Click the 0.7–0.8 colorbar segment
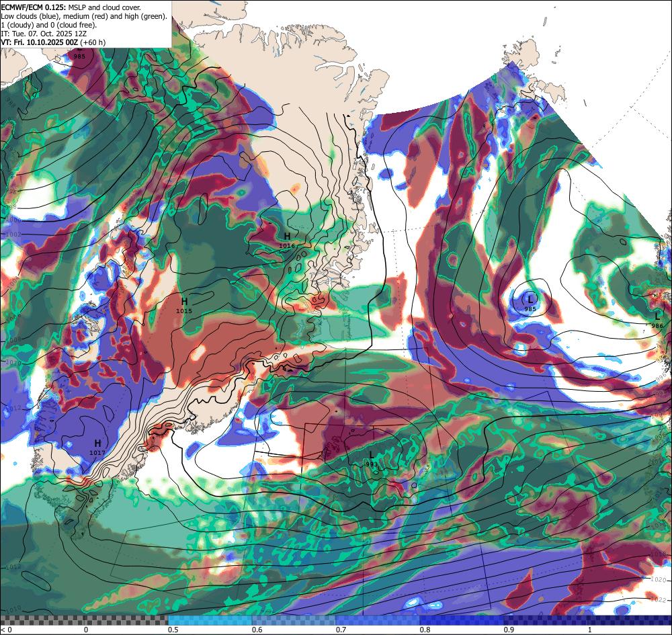672x635 pixels. (378, 620)
